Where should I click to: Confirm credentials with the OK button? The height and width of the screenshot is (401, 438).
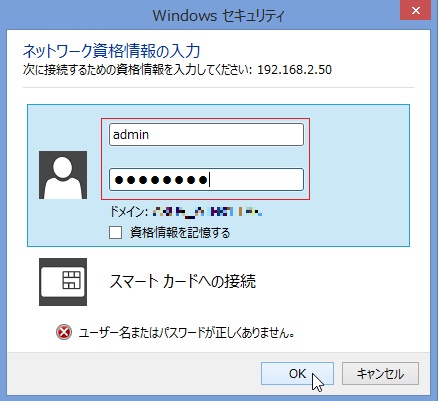click(x=297, y=374)
